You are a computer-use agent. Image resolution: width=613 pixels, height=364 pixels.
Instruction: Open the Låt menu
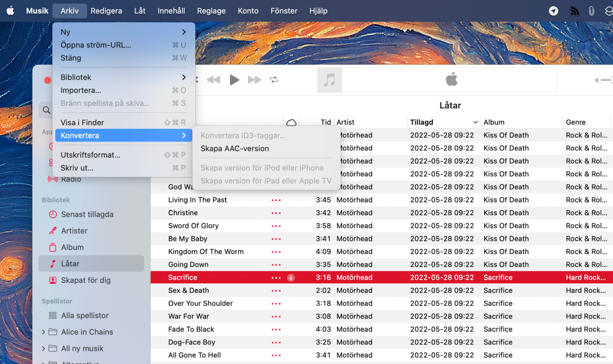(140, 11)
